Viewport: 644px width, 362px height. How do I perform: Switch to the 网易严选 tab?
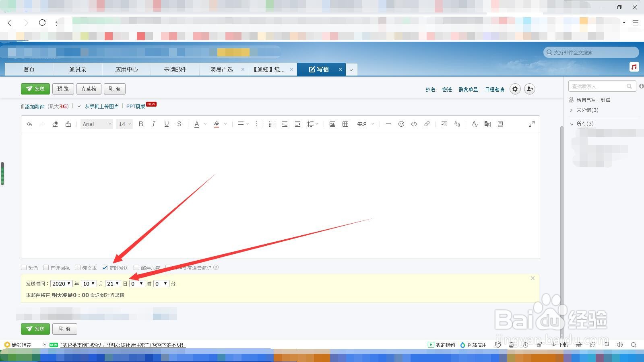(x=221, y=70)
